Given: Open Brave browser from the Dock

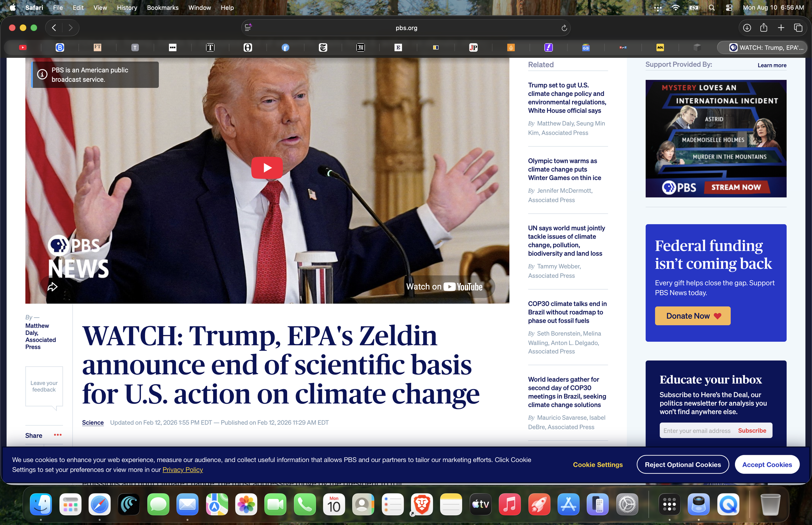Looking at the screenshot, I should point(422,504).
